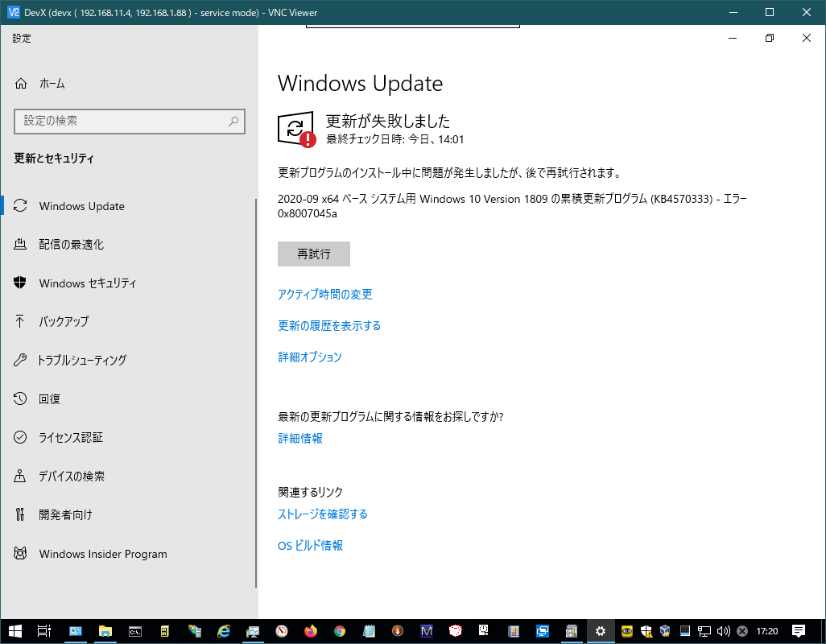Click the 回復 history clock icon
Image resolution: width=826 pixels, height=644 pixels.
20,398
